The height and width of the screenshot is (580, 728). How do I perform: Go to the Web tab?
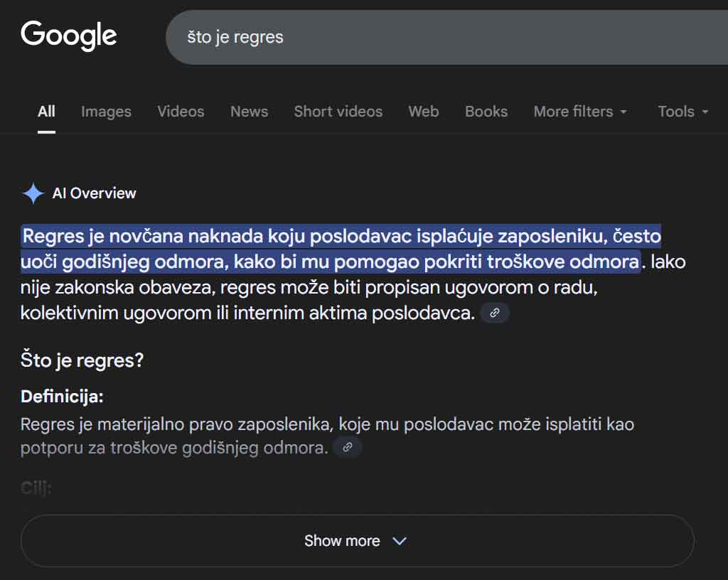pyautogui.click(x=423, y=112)
